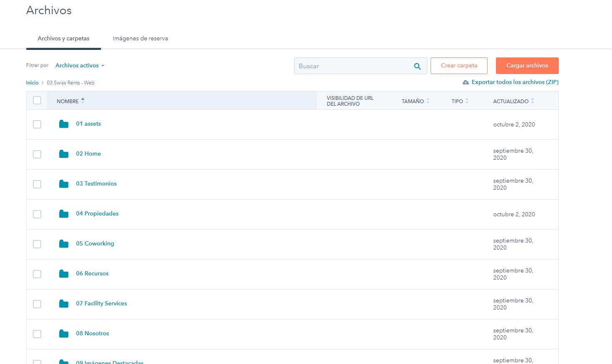Image resolution: width=612 pixels, height=364 pixels.
Task: Click the 07 Facility Services folder icon
Action: coord(64,304)
